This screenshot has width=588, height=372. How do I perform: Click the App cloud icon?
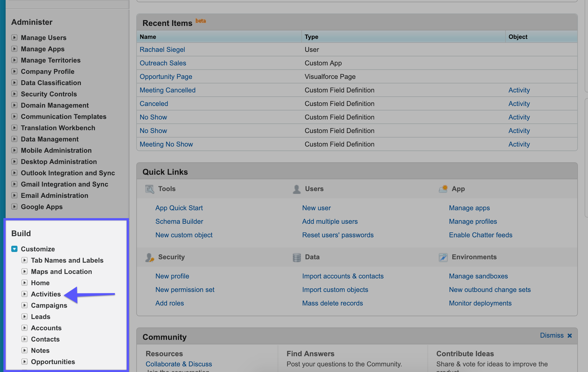[443, 189]
